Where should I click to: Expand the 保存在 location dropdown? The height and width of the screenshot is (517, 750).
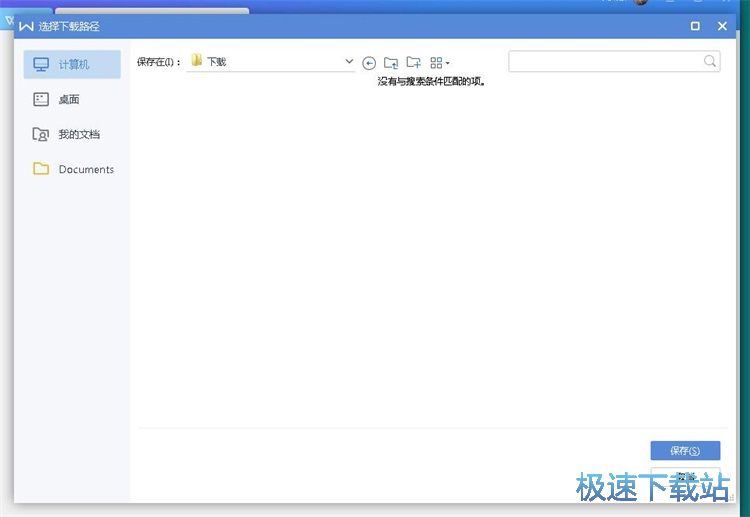349,61
